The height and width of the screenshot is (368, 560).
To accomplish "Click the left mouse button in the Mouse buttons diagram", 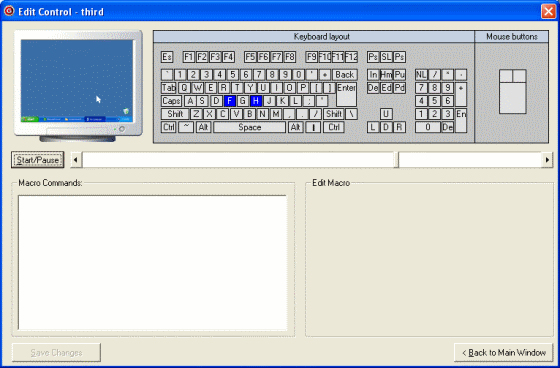I will click(506, 76).
